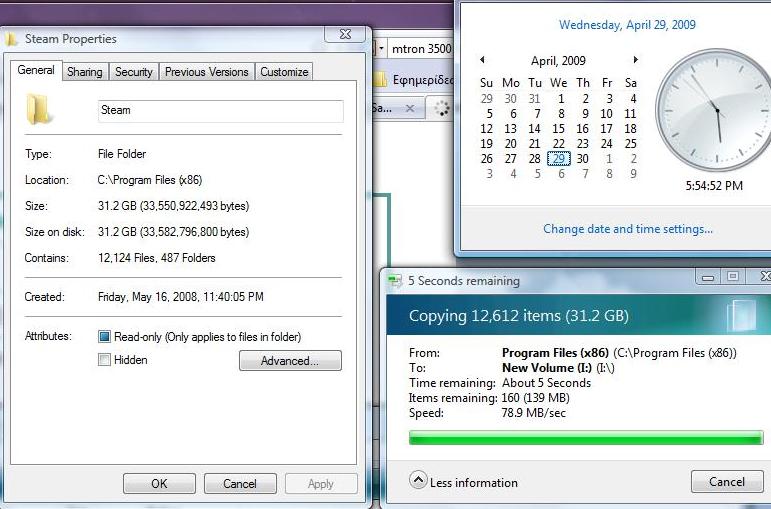The width and height of the screenshot is (771, 509).
Task: Click Cancel in Steam Properties
Action: pyautogui.click(x=240, y=483)
